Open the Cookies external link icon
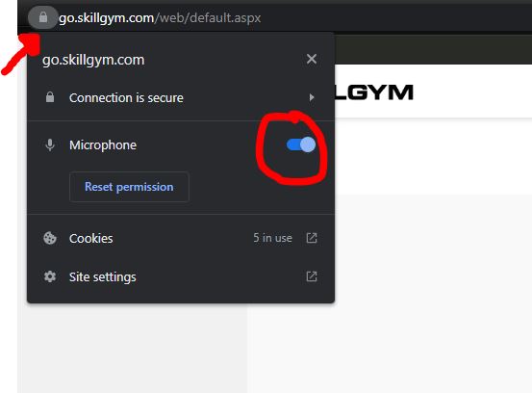Screen dimensions: 532x393 pos(312,238)
